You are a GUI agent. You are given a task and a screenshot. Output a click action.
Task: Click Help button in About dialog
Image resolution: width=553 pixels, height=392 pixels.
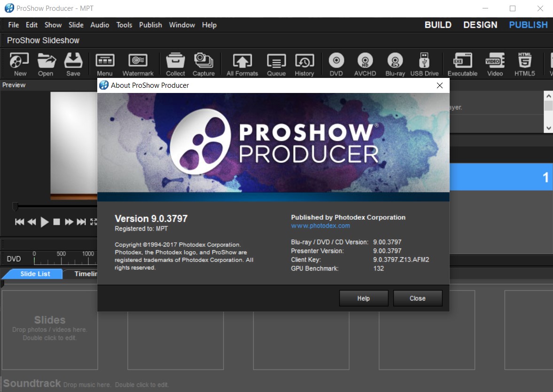click(x=364, y=298)
